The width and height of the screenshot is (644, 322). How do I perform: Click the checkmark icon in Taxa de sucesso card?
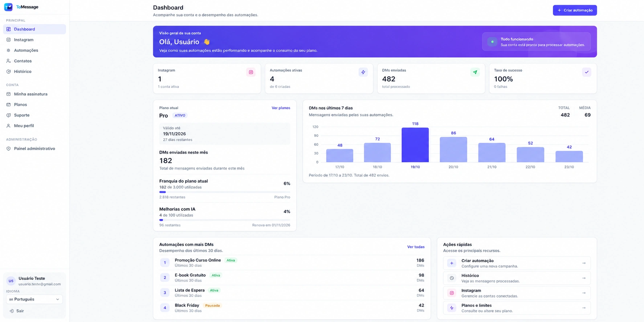(587, 72)
